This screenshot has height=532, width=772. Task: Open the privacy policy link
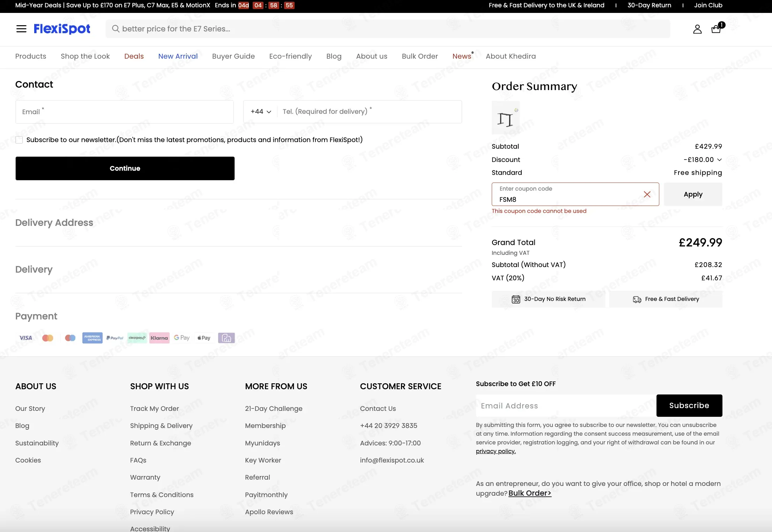point(496,451)
